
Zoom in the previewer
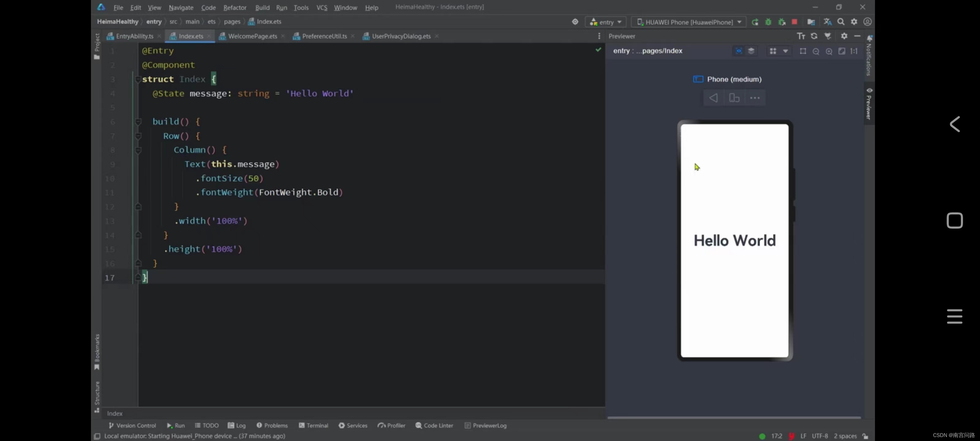pyautogui.click(x=829, y=51)
